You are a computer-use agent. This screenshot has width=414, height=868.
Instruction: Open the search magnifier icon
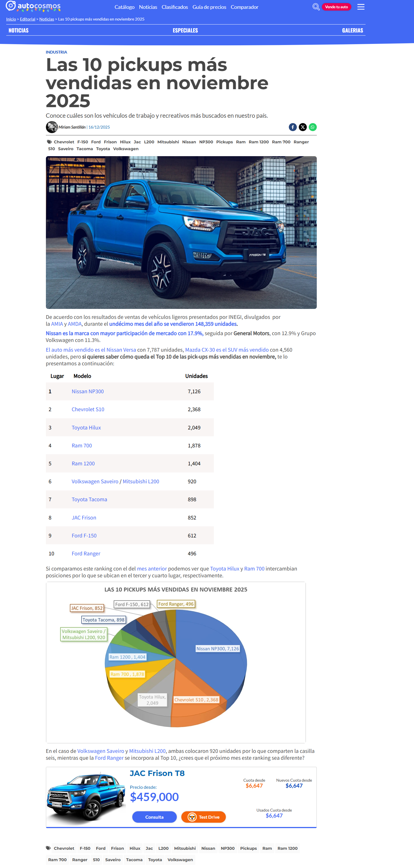316,7
